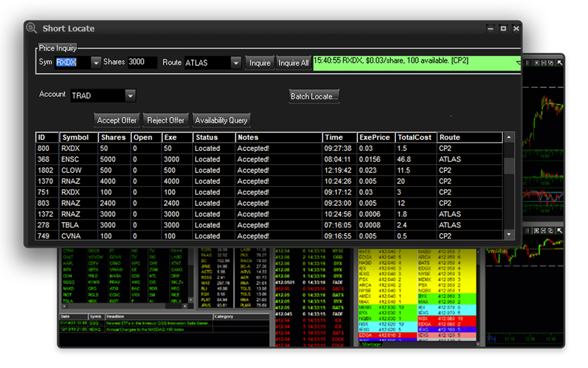Run an Availability Query
Screen dimensions: 588x368
point(221,120)
